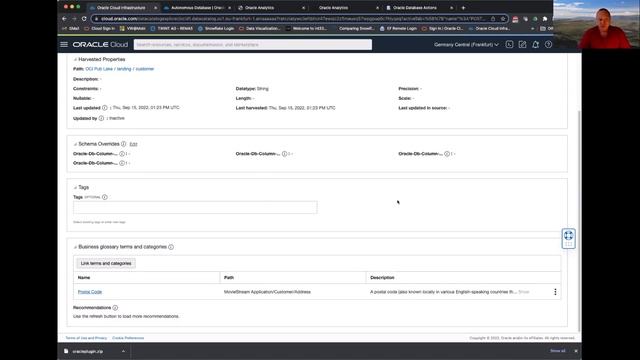This screenshot has width=640, height=360.
Task: Open the Snowflake Login bookmark
Action: 217,29
